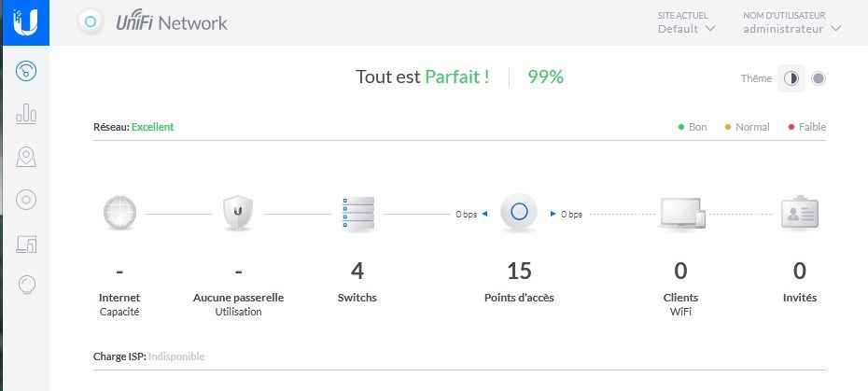Click the Switches stack icon
Image resolution: width=868 pixels, height=391 pixels.
(357, 214)
